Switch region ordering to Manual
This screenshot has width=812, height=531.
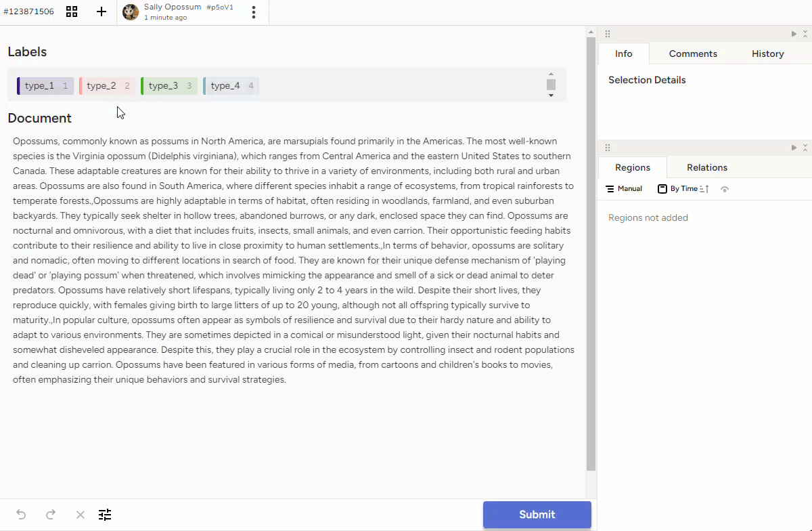(x=624, y=188)
